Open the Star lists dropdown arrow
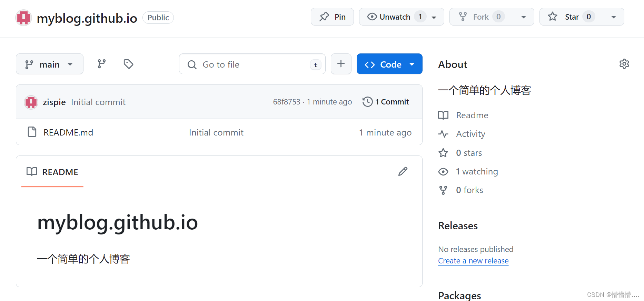The height and width of the screenshot is (301, 644). pos(614,17)
